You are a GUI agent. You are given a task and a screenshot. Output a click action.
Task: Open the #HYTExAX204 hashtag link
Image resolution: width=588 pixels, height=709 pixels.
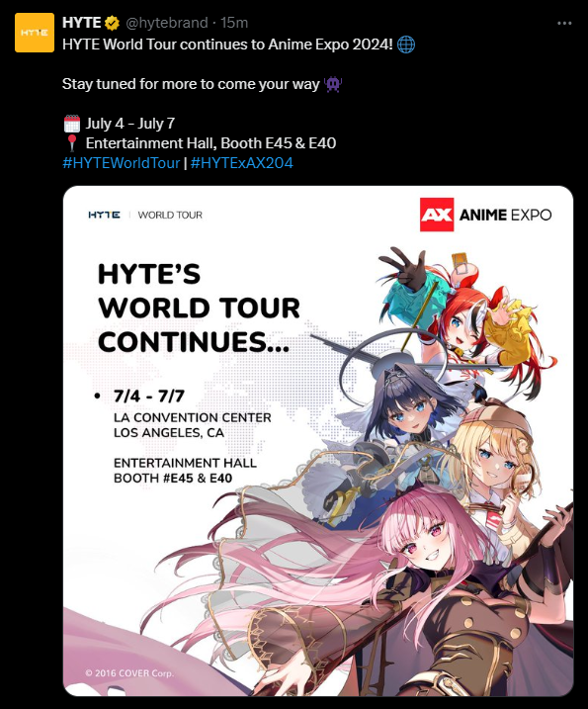click(x=242, y=163)
